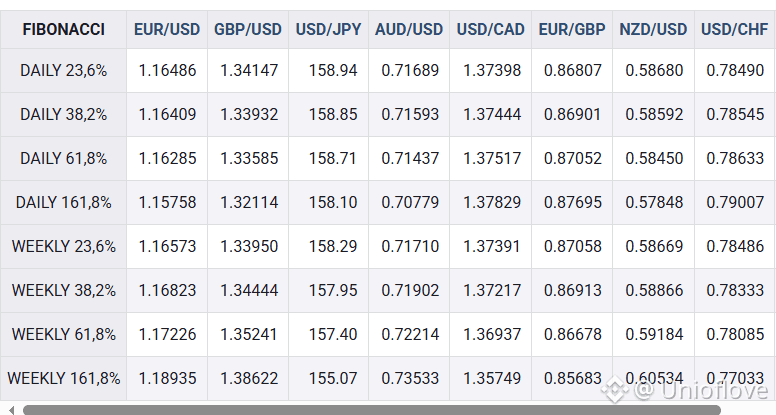776x415 pixels.
Task: Click the USD/CHF column header
Action: point(735,29)
